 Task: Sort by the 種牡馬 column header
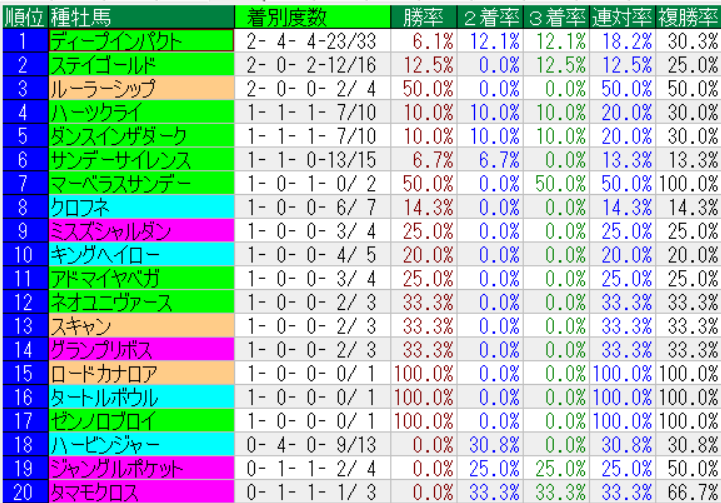[141, 17]
